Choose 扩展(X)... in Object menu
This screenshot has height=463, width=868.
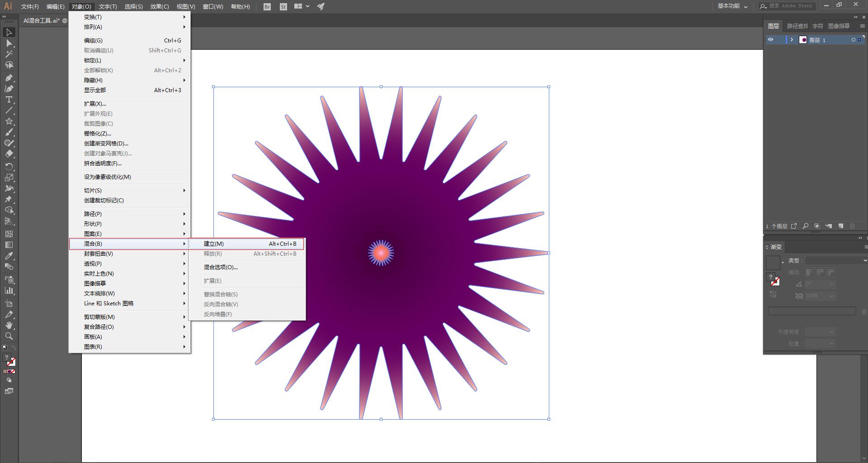[130, 104]
